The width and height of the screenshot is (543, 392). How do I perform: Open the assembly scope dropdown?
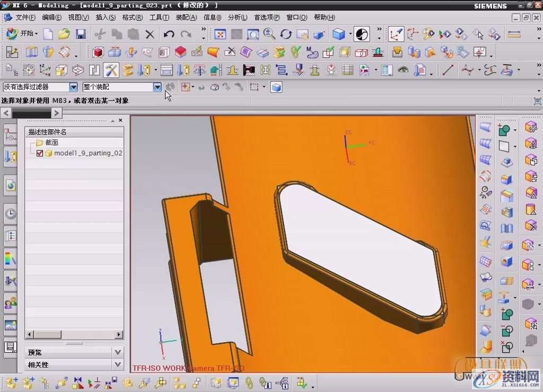pos(157,87)
